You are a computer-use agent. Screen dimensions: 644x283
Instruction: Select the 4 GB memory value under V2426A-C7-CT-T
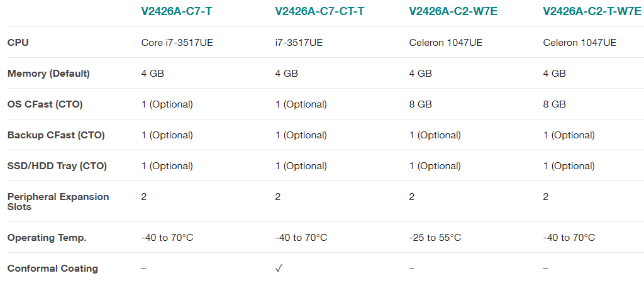point(286,74)
